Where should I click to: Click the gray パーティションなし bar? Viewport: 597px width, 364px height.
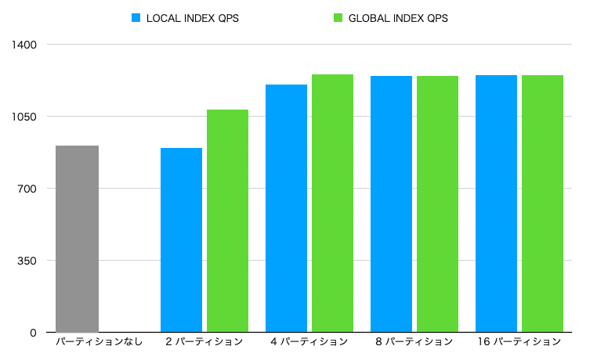pos(78,239)
